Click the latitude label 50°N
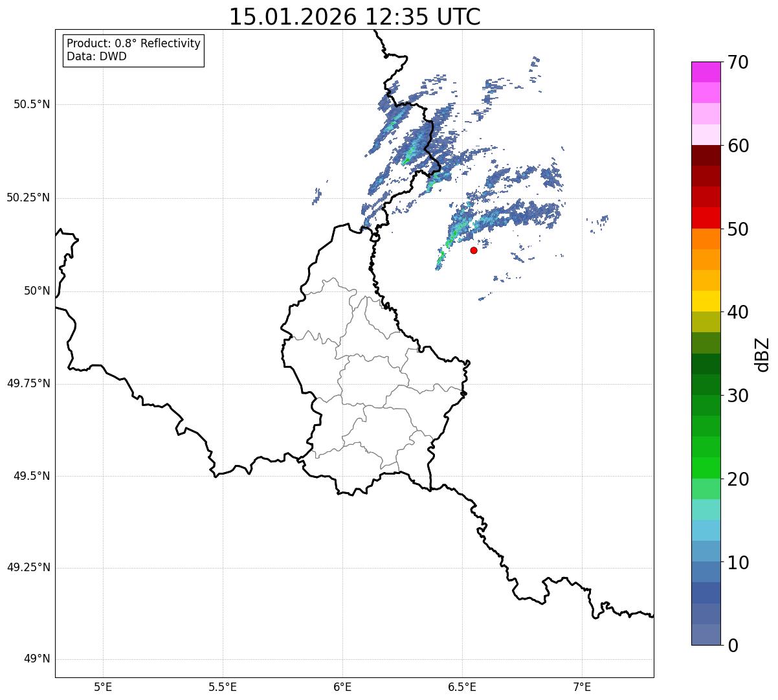The height and width of the screenshot is (700, 778). point(37,291)
